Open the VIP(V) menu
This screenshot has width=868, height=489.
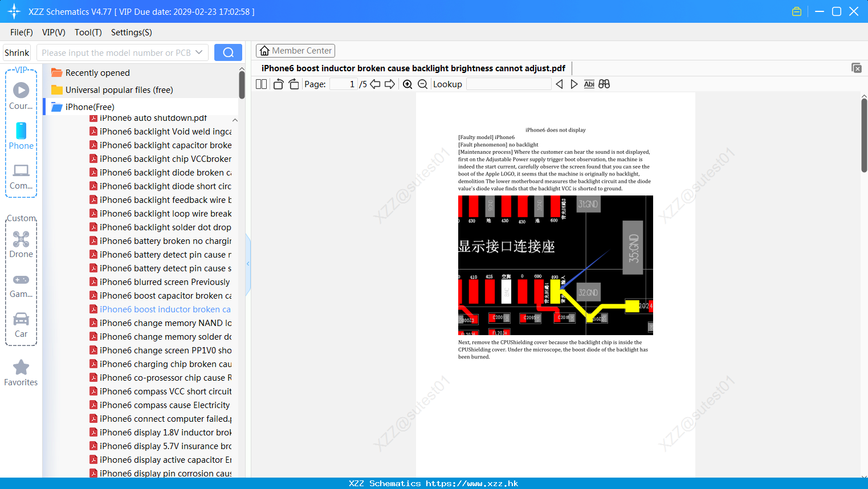click(54, 32)
